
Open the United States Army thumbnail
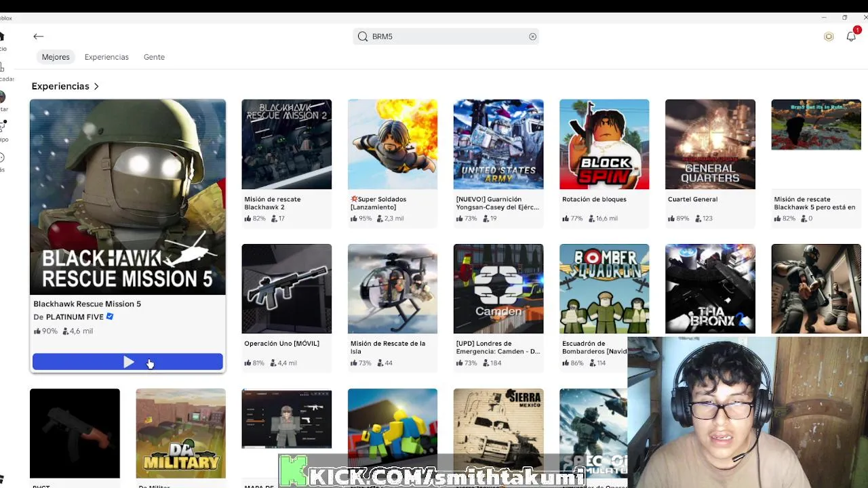pos(498,144)
